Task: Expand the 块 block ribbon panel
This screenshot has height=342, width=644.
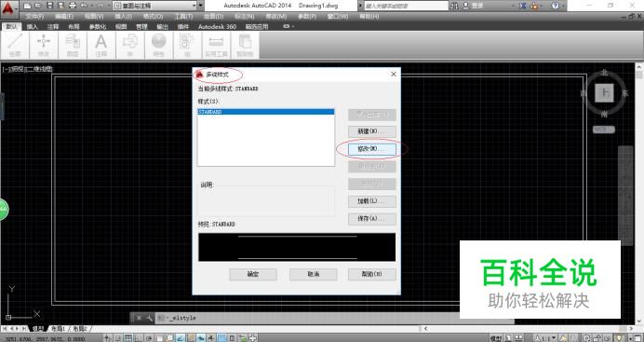Action: pyautogui.click(x=130, y=46)
